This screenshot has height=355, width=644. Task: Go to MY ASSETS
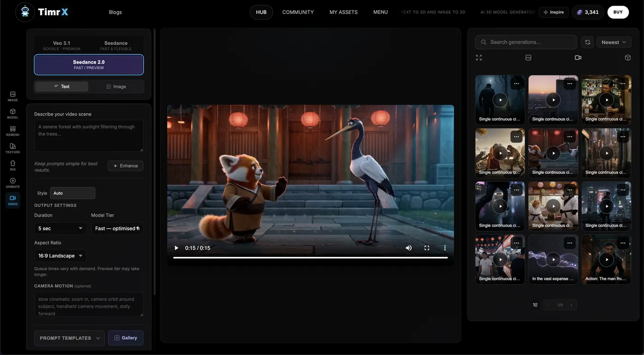coord(344,12)
